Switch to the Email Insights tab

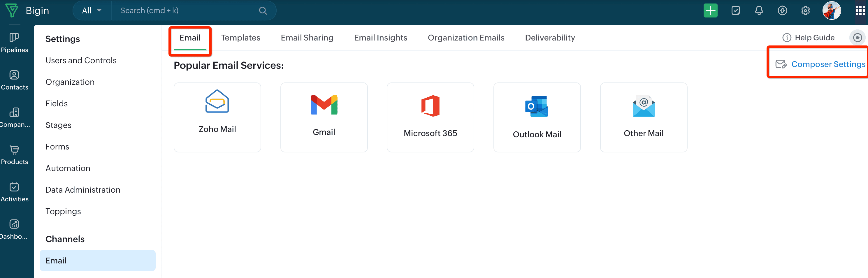click(x=380, y=38)
